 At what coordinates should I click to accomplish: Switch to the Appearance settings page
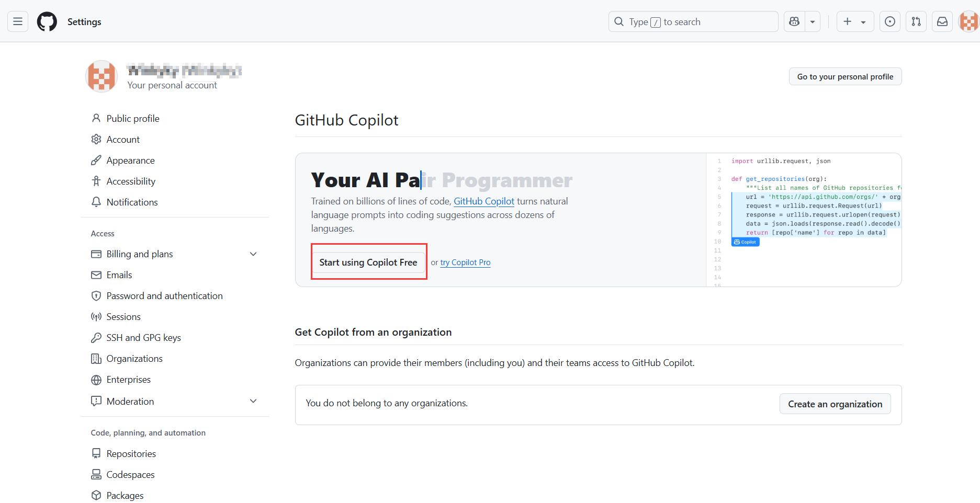point(130,160)
